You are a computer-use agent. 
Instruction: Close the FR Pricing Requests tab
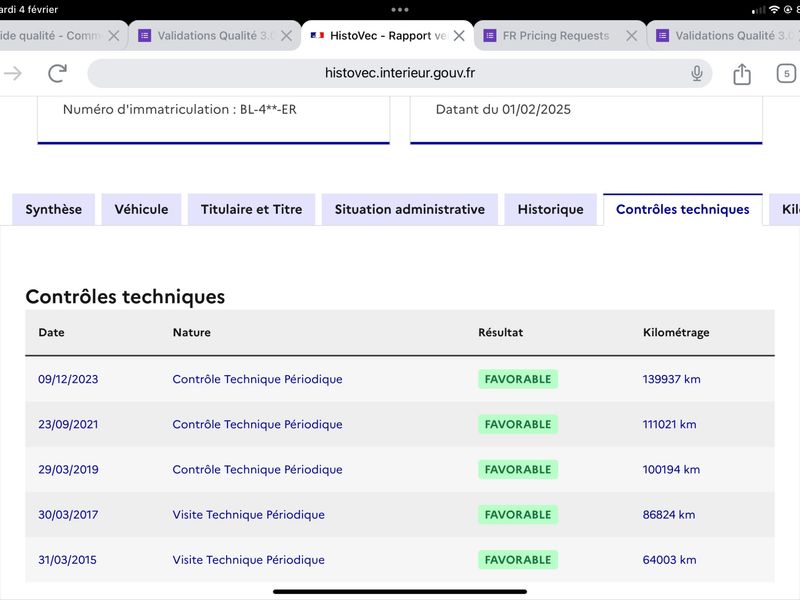[632, 36]
